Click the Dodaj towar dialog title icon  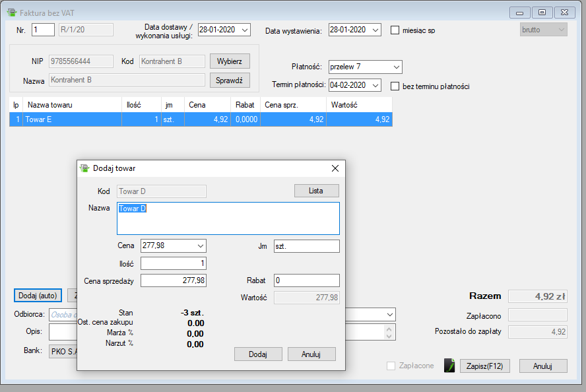(84, 168)
